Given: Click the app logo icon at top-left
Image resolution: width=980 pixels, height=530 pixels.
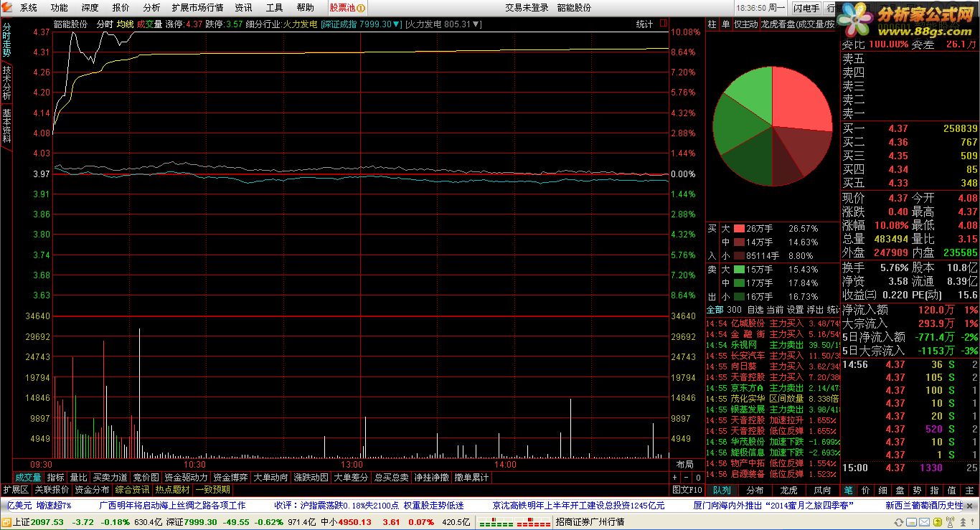Looking at the screenshot, I should [7, 8].
